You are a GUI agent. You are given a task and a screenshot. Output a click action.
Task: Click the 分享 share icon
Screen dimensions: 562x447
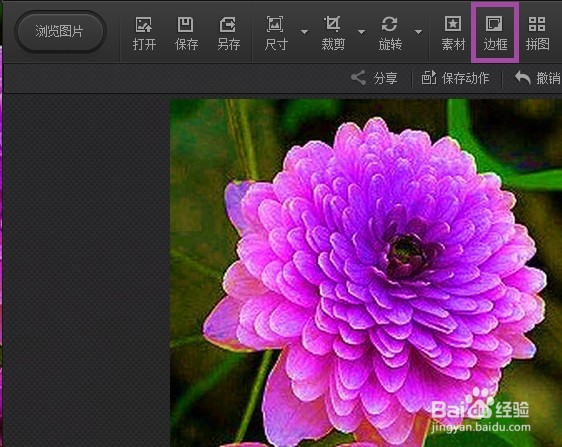pyautogui.click(x=358, y=78)
